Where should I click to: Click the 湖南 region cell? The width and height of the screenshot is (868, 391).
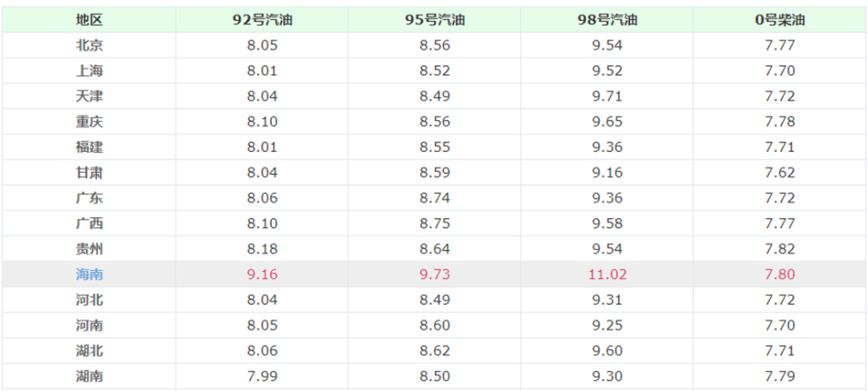pyautogui.click(x=89, y=376)
